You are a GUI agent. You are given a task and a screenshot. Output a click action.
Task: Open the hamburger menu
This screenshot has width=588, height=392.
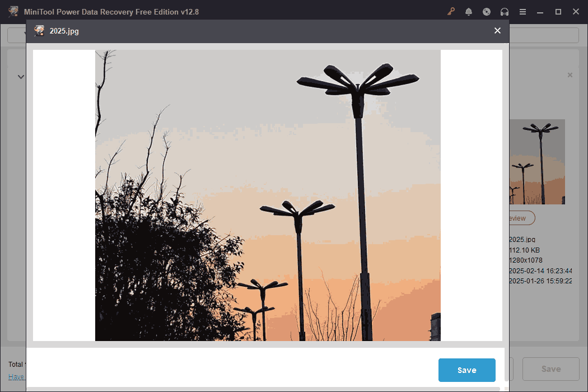pyautogui.click(x=522, y=11)
